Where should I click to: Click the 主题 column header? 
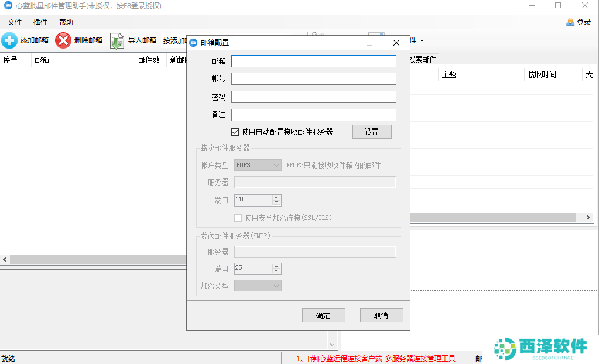click(449, 75)
